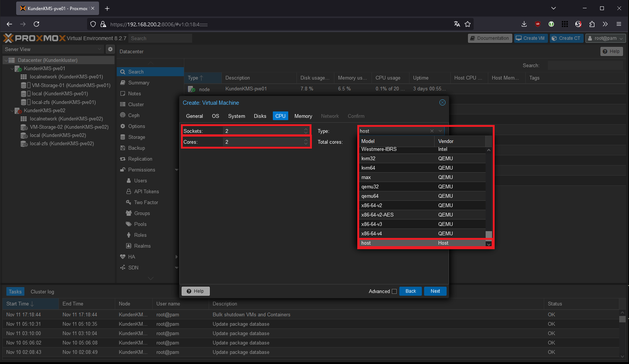The width and height of the screenshot is (629, 364).
Task: Open the Backup section in the sidebar
Action: (136, 148)
